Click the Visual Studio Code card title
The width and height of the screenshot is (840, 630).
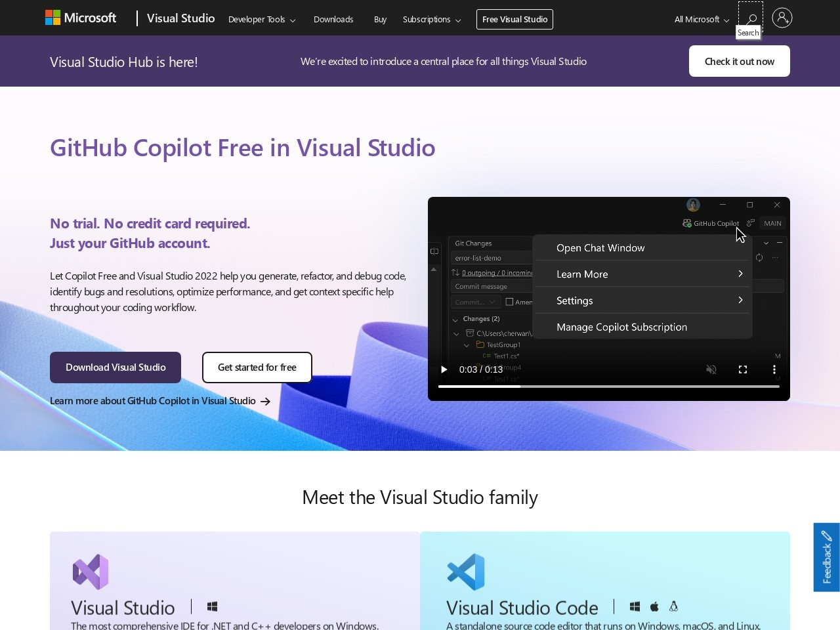click(x=522, y=607)
